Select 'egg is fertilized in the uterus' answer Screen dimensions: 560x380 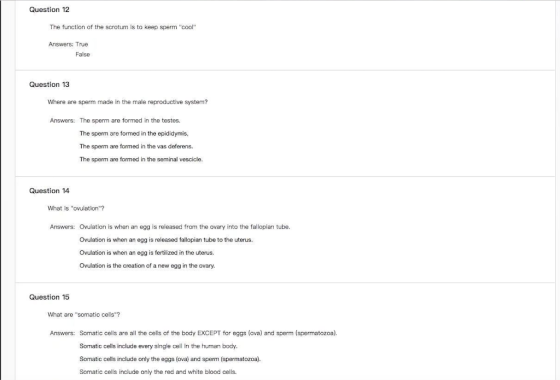[x=147, y=252]
